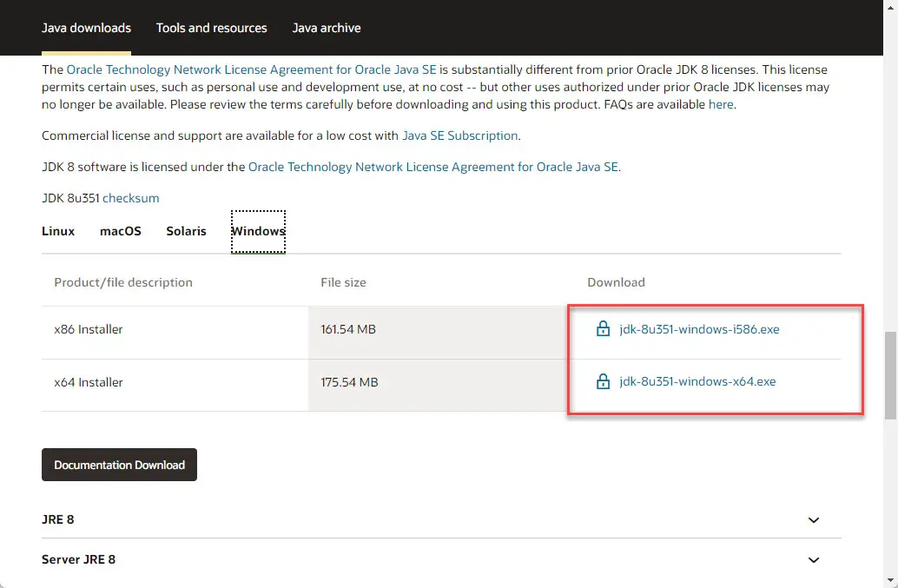Select the macOS platform tab

coord(120,231)
